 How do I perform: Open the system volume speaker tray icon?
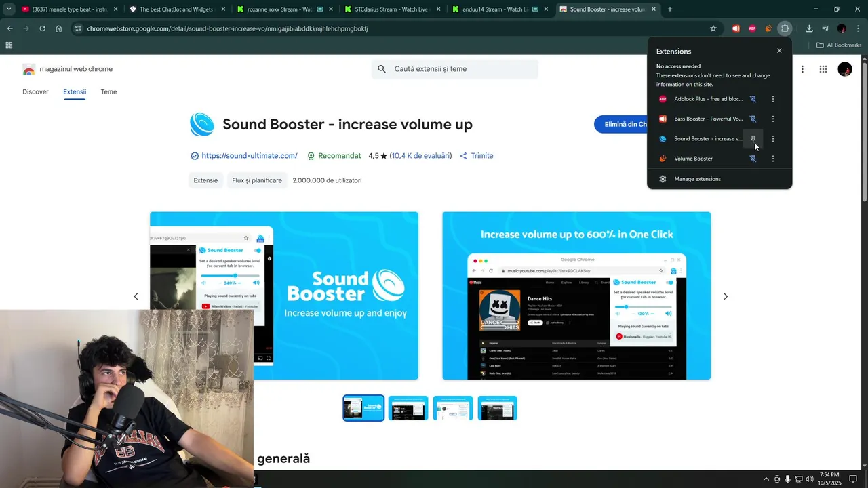(809, 479)
